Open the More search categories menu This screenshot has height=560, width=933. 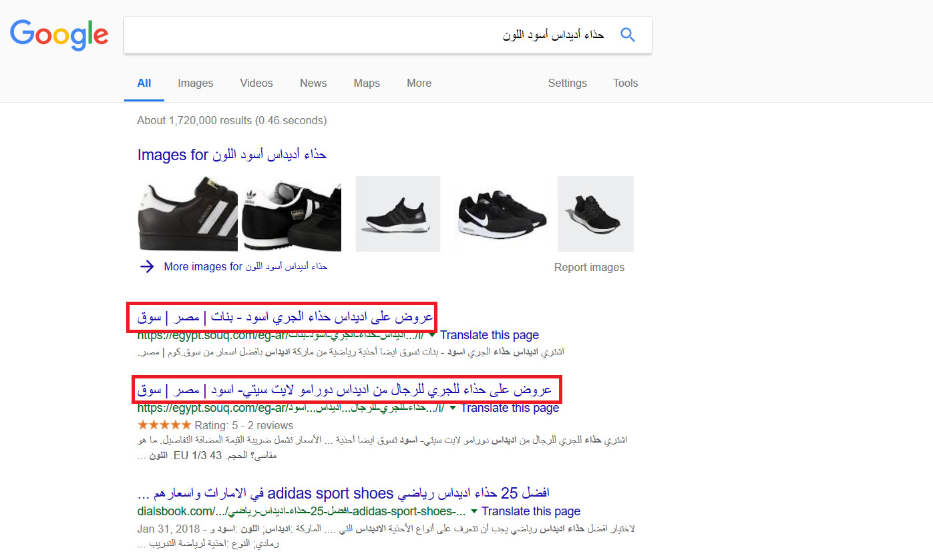click(419, 83)
